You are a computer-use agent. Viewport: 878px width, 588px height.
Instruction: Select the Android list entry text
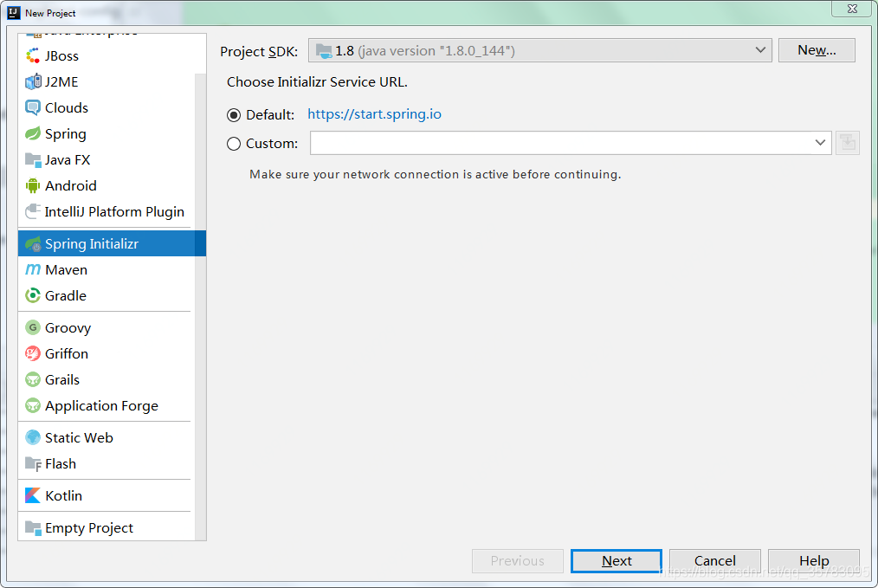coord(70,186)
